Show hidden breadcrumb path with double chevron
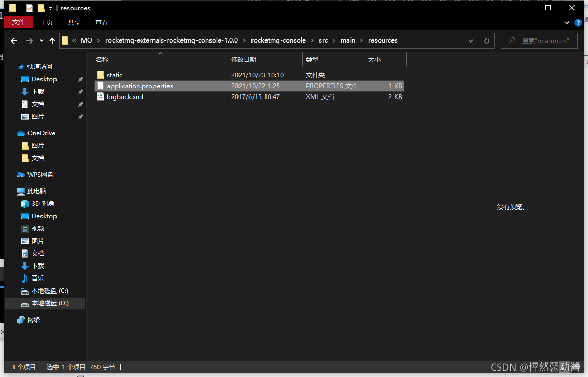Screen dimensions: 588x377 click(74, 40)
